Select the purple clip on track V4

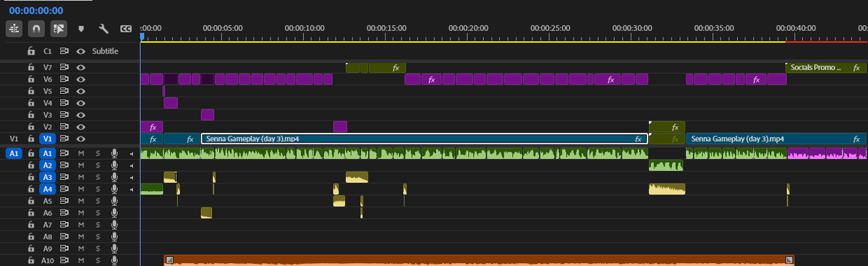pyautogui.click(x=171, y=103)
